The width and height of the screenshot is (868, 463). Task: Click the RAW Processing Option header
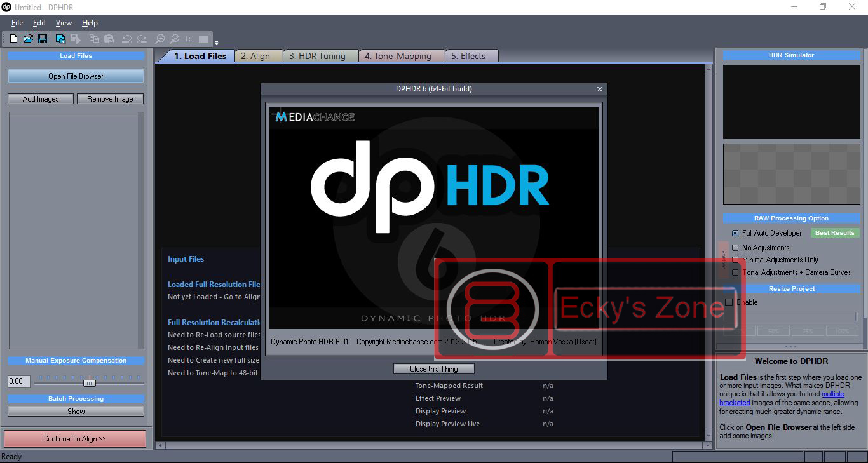tap(791, 218)
